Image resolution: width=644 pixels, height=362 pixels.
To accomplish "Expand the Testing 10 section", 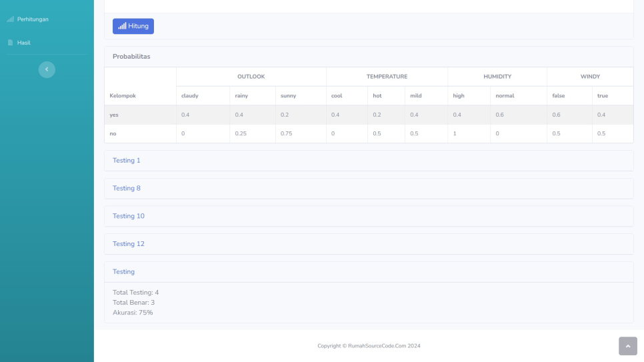I will pos(129,216).
